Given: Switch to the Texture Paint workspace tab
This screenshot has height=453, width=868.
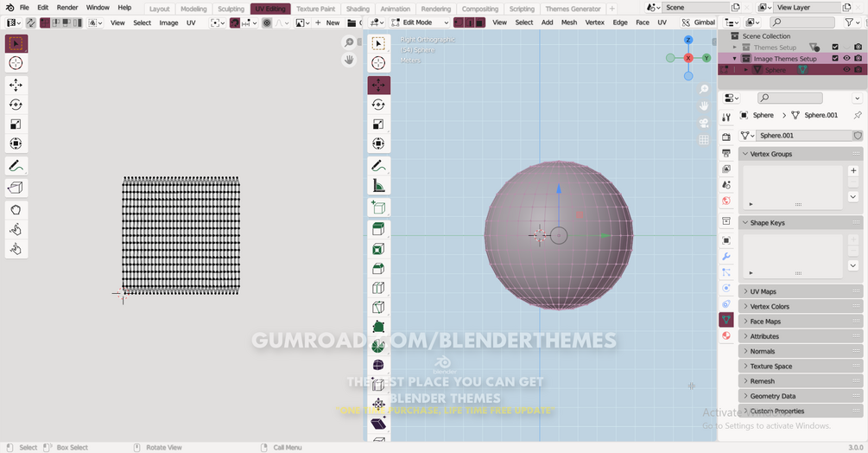Looking at the screenshot, I should pyautogui.click(x=315, y=9).
